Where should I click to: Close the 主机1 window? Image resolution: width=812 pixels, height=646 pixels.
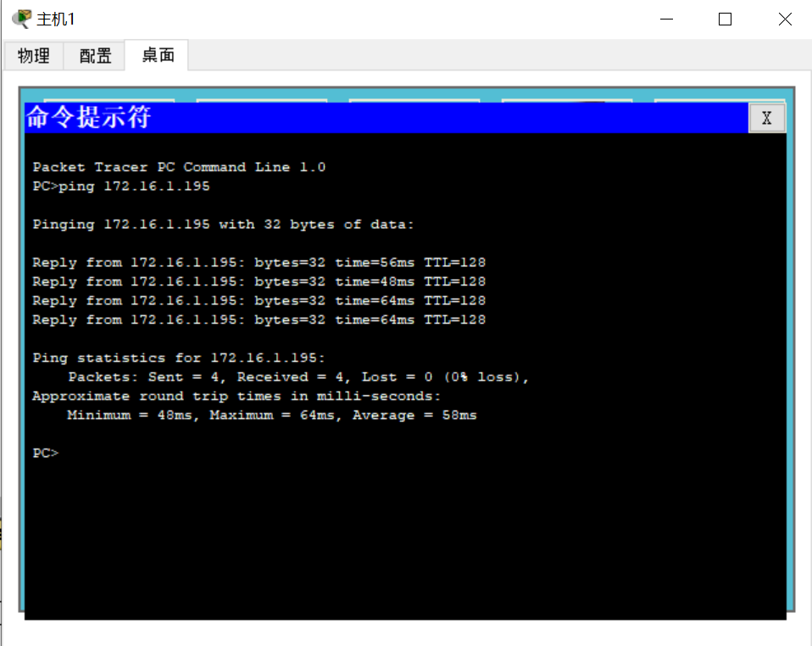(785, 19)
